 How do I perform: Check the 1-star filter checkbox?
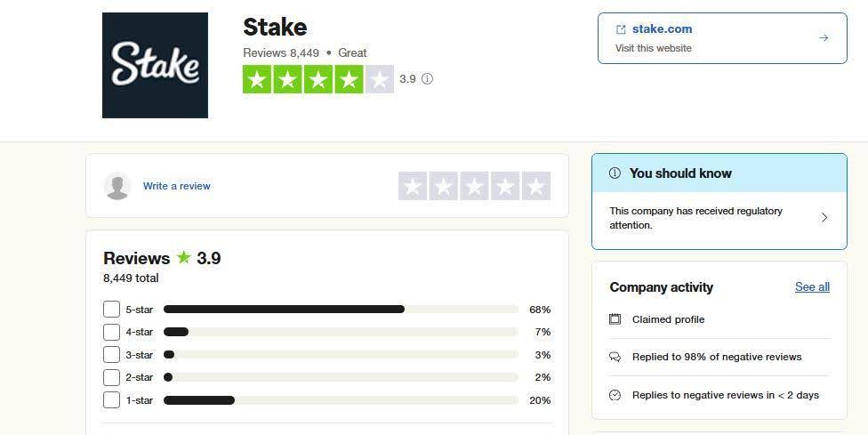coord(111,400)
